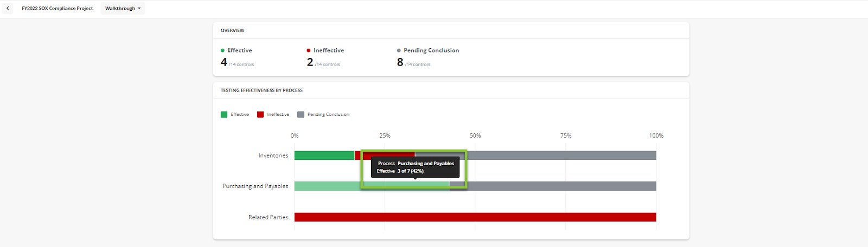Select the Pending Conclusion count of 8 controls
The width and height of the screenshot is (868, 247).
(x=400, y=62)
